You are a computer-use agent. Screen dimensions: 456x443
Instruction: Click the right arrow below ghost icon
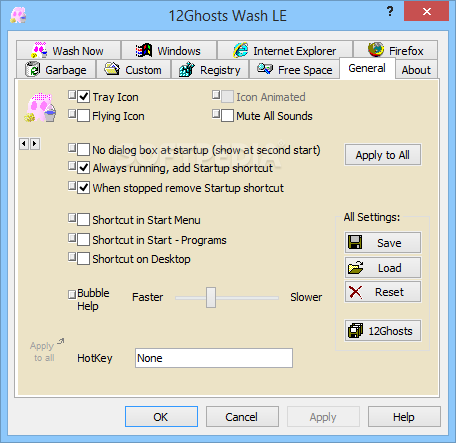35,144
